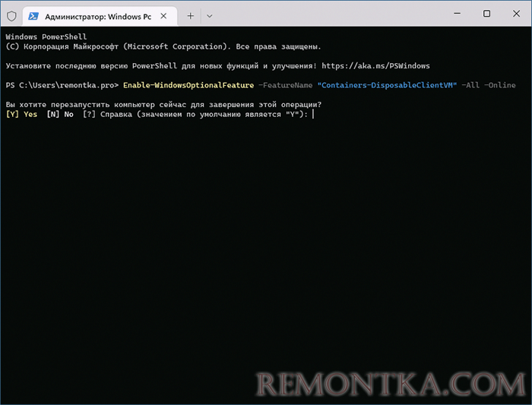This screenshot has height=405, width=532.
Task: Click the cursor after the prompt colon
Action: (x=313, y=114)
